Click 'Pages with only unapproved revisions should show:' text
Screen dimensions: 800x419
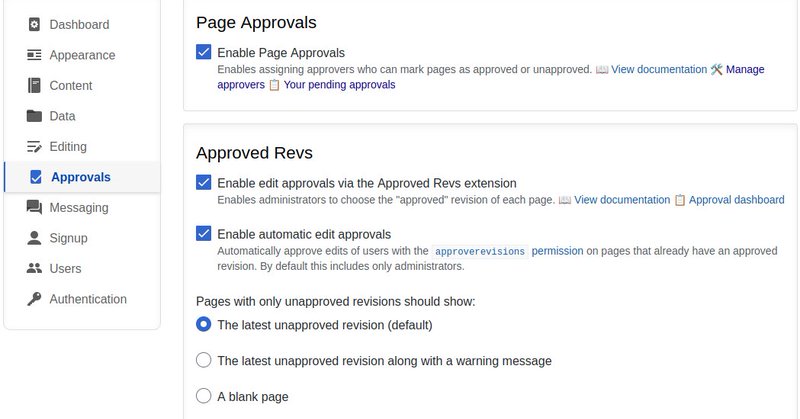pyautogui.click(x=336, y=302)
